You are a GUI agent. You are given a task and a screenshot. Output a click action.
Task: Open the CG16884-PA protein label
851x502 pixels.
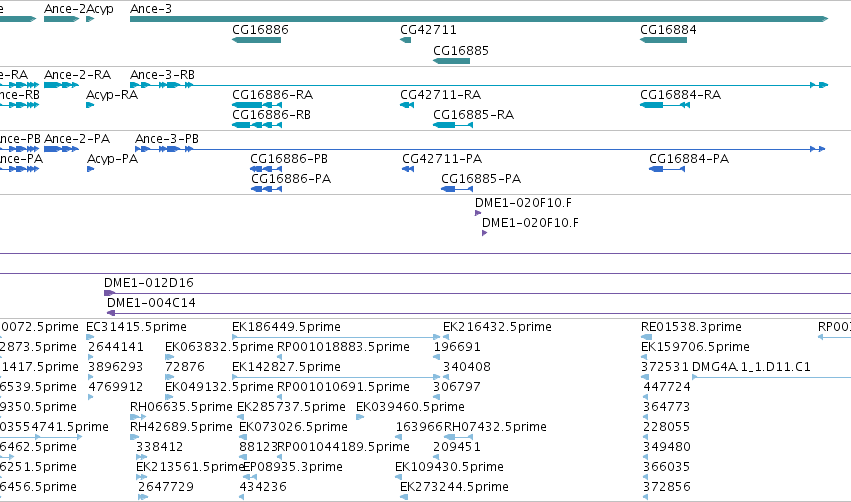[689, 158]
